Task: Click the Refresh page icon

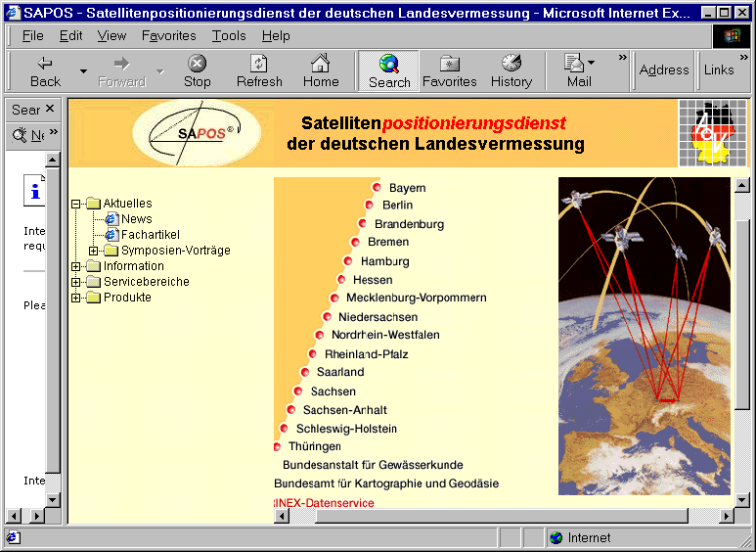Action: pyautogui.click(x=259, y=64)
